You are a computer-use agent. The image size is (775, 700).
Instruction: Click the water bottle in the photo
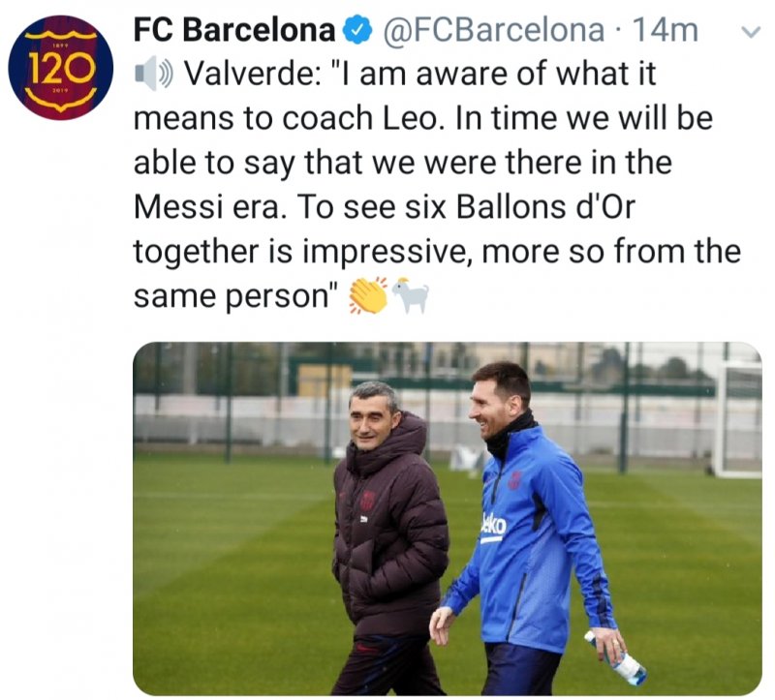617,659
